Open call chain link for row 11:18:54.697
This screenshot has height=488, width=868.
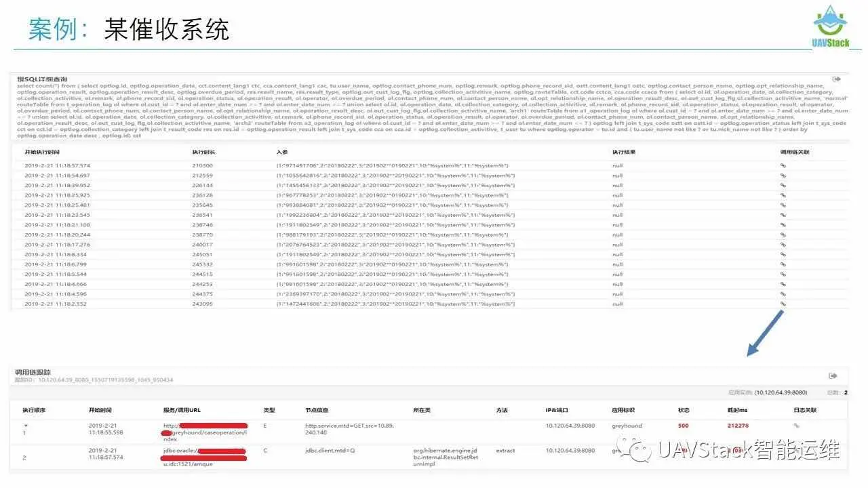(x=783, y=176)
